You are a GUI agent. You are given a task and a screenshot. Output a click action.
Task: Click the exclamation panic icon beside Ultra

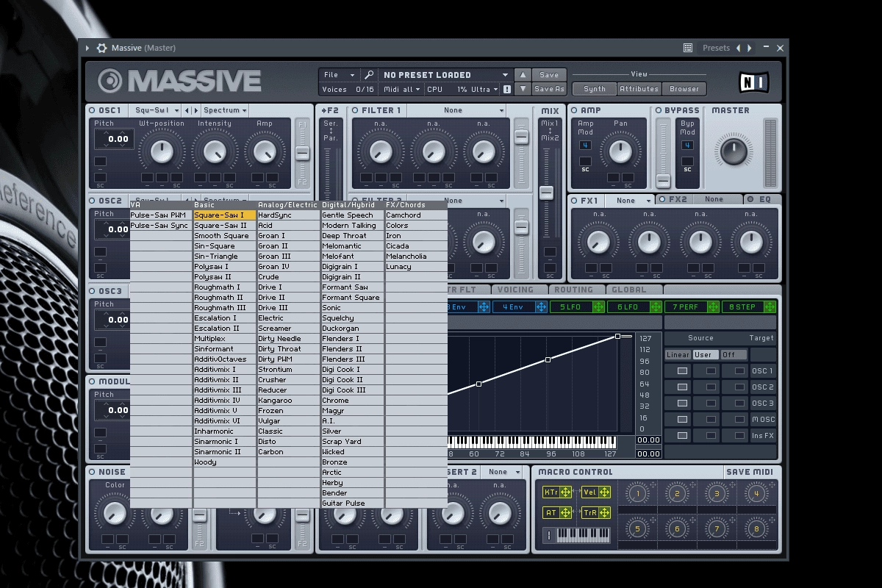click(x=506, y=89)
